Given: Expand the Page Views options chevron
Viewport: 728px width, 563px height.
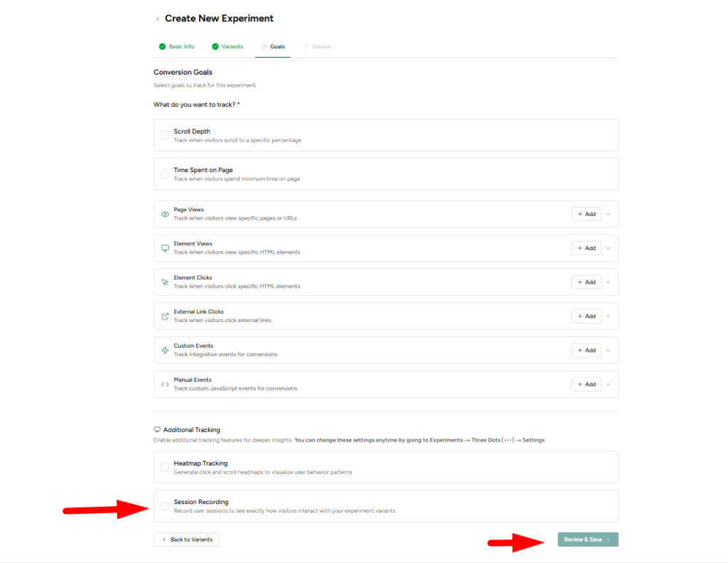Looking at the screenshot, I should [609, 213].
